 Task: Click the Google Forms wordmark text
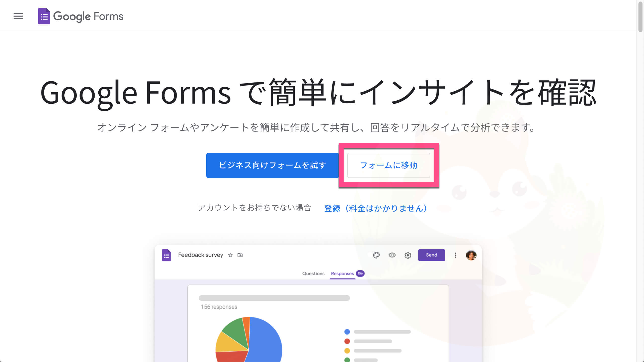pos(88,16)
